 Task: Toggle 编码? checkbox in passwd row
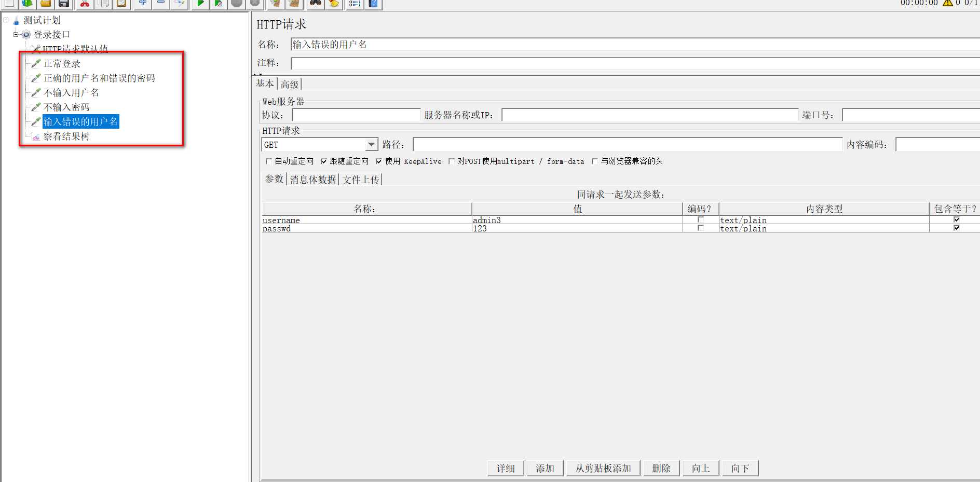[x=700, y=228]
